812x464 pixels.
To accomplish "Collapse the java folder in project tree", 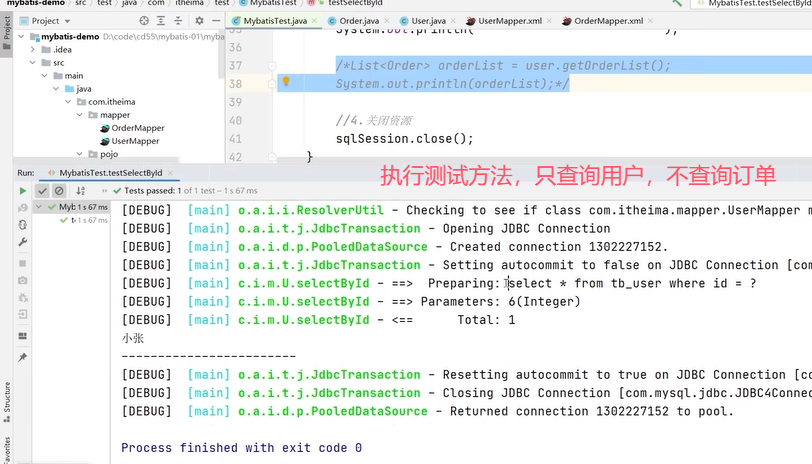I will pyautogui.click(x=56, y=89).
